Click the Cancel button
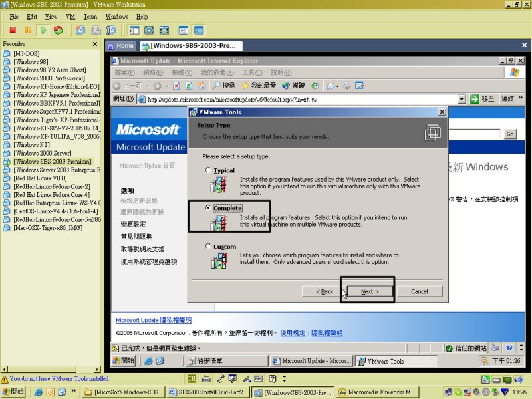Viewport: 532px width, 399px height. click(x=420, y=291)
